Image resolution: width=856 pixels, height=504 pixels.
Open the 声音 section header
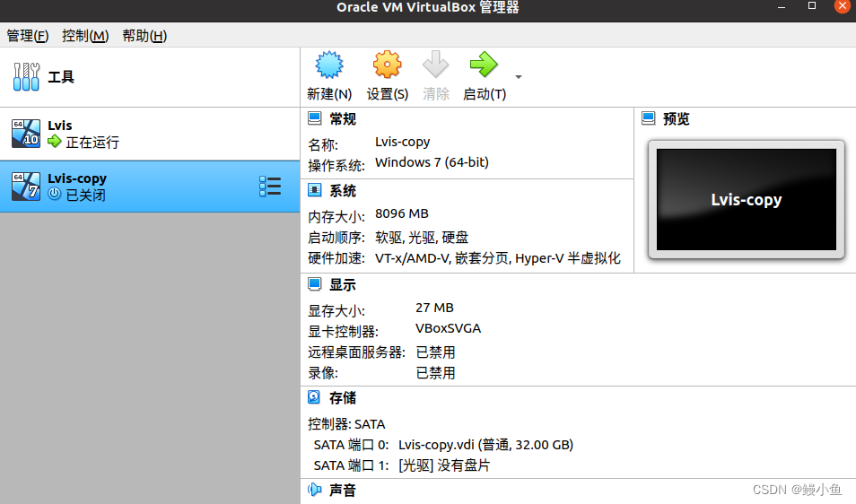343,491
